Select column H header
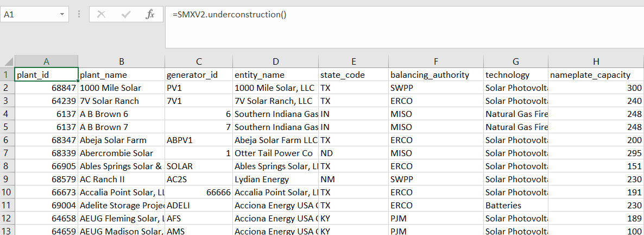Viewport: 644px width, 235px height. [x=596, y=61]
